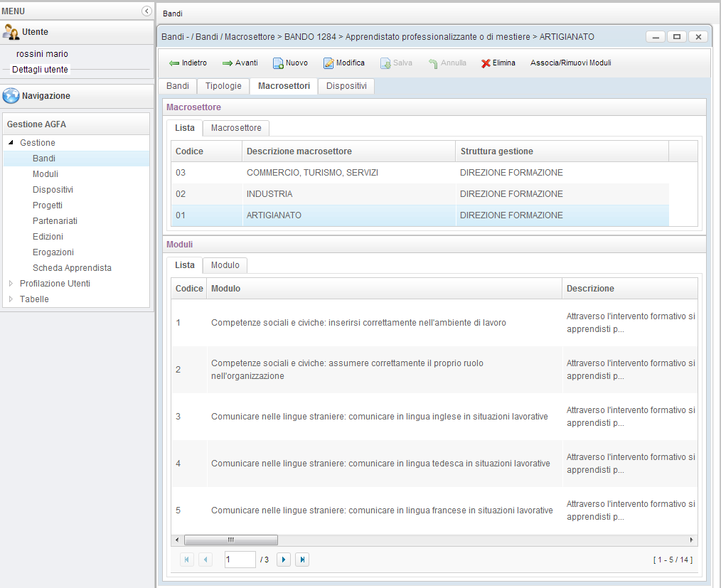Image resolution: width=721 pixels, height=588 pixels.
Task: Switch to the Dispositivi tab
Action: [346, 86]
